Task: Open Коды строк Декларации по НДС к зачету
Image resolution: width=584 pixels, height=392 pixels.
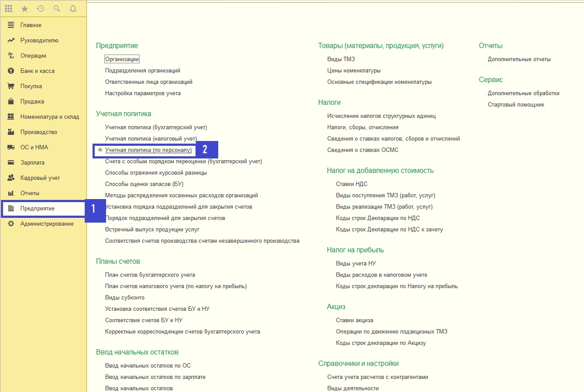Action: (x=389, y=229)
